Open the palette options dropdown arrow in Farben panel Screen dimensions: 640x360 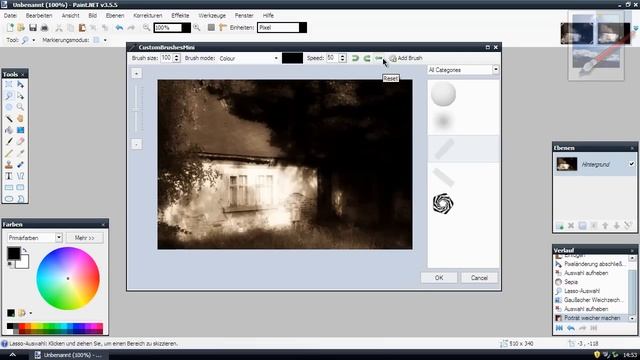click(31, 313)
